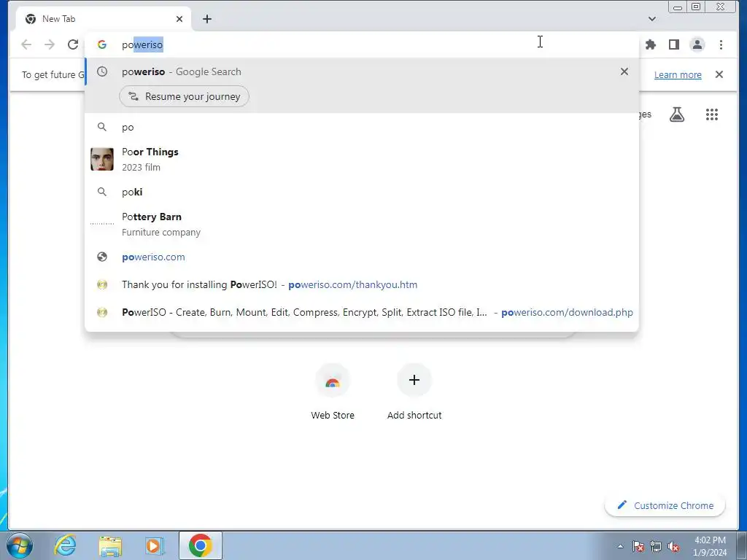Click the taskbar clock showing 4:02 PM
Viewport: 747px width, 560px height.
(710, 546)
